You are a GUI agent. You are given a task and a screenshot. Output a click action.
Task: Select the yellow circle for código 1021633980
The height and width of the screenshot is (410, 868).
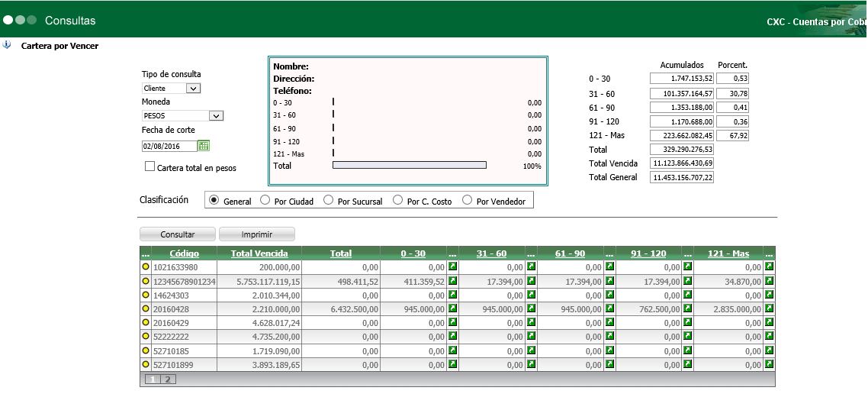[x=146, y=267]
